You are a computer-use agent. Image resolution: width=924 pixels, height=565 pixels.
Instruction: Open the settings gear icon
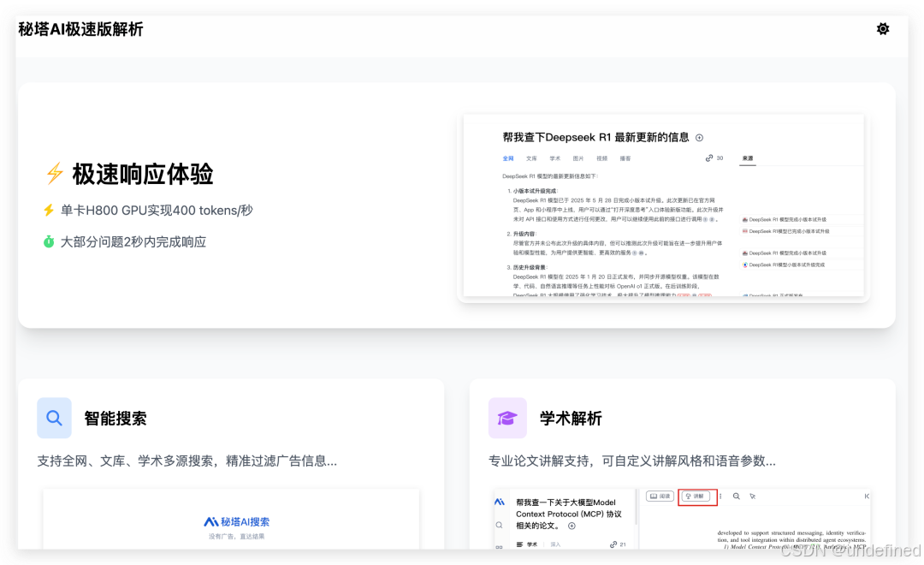tap(883, 28)
